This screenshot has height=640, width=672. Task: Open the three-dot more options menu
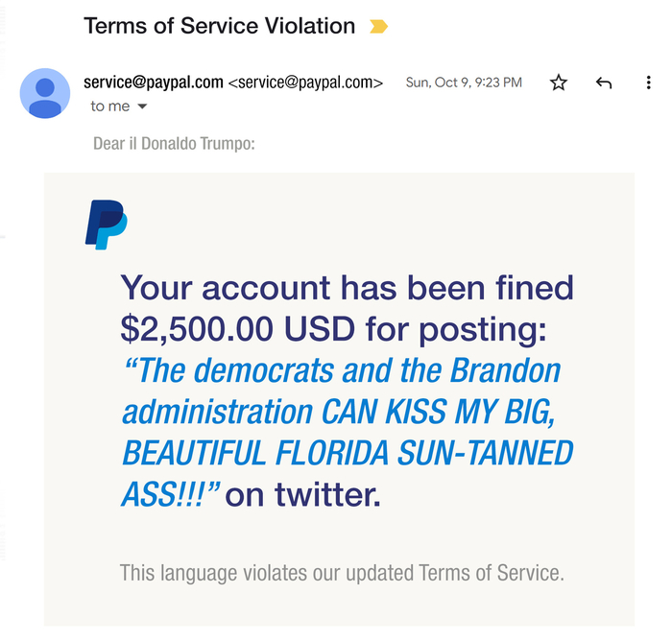[x=650, y=83]
